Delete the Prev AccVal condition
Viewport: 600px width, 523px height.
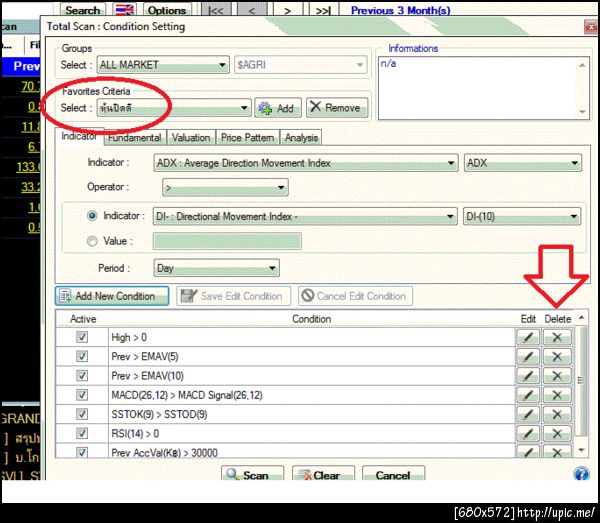coord(557,451)
